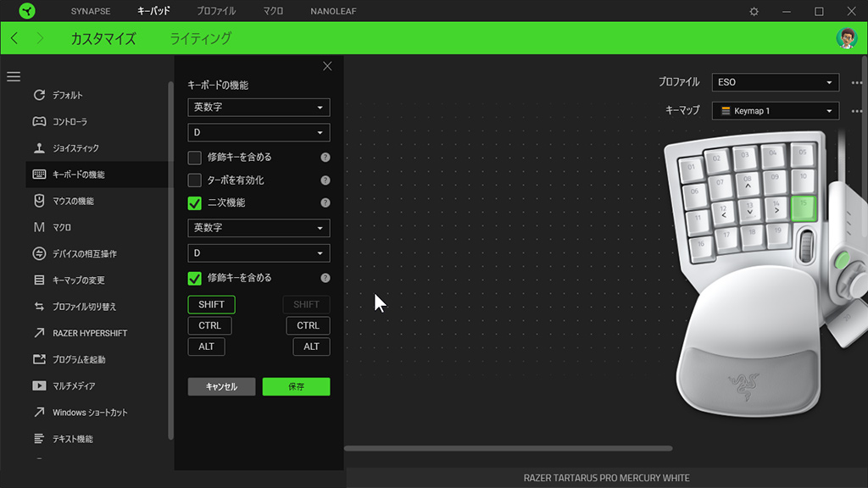Choose the マルチメディア play icon

pos(39,385)
